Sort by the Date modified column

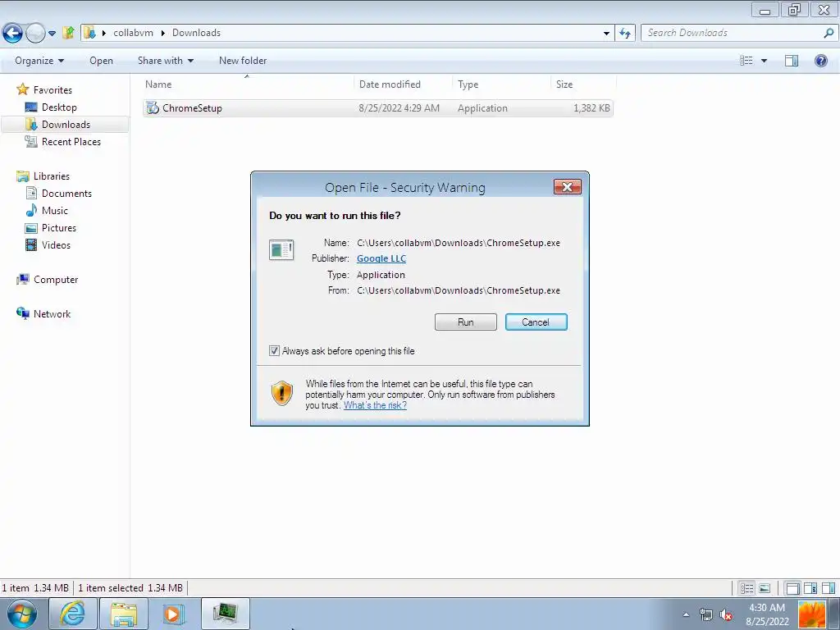tap(403, 84)
